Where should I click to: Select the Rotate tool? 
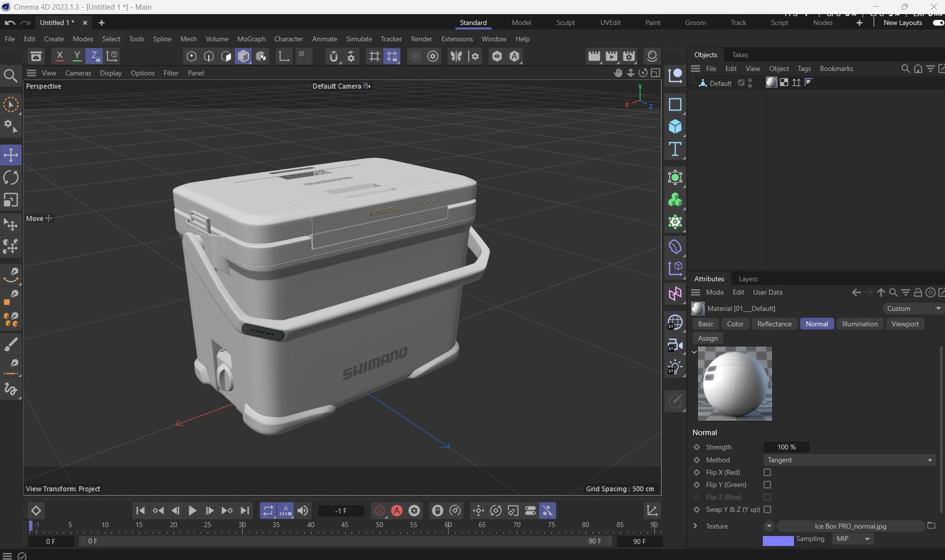click(11, 177)
